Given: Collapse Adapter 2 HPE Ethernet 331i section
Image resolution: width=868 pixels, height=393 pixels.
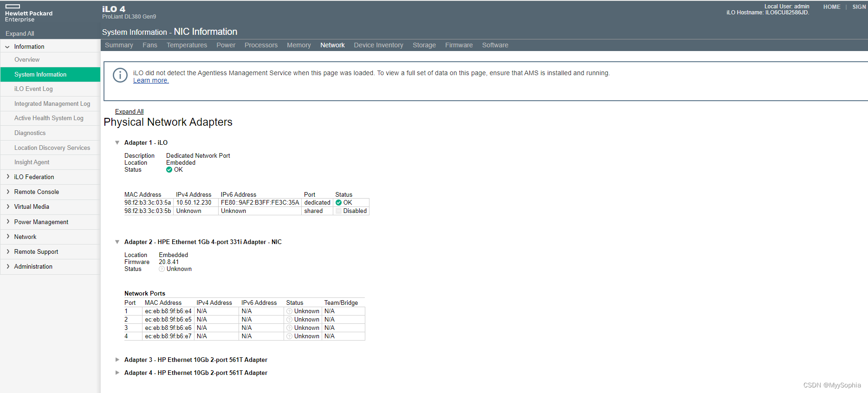Looking at the screenshot, I should click(117, 242).
